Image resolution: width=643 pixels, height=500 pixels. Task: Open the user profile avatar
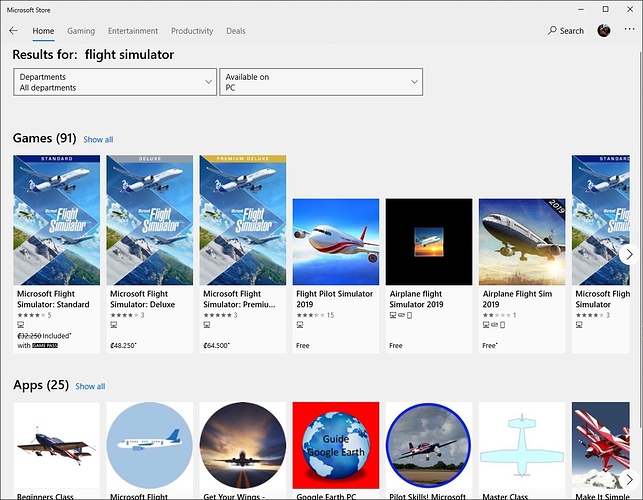[x=604, y=31]
